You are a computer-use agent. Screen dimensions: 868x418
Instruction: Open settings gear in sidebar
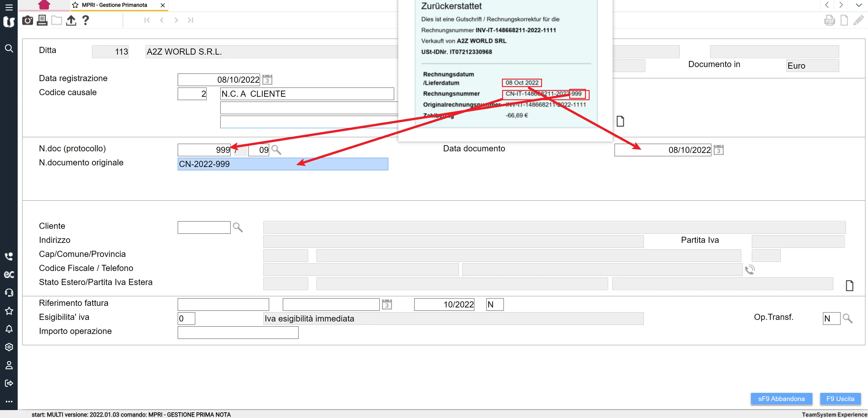tap(9, 347)
